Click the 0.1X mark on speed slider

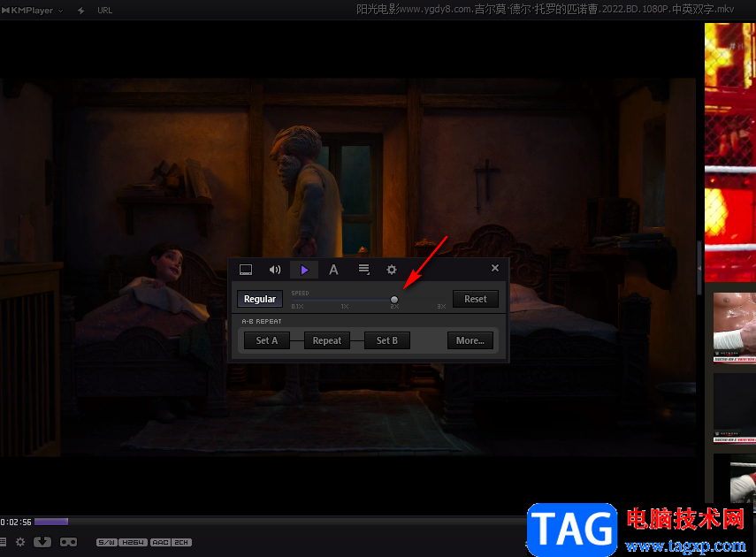297,306
